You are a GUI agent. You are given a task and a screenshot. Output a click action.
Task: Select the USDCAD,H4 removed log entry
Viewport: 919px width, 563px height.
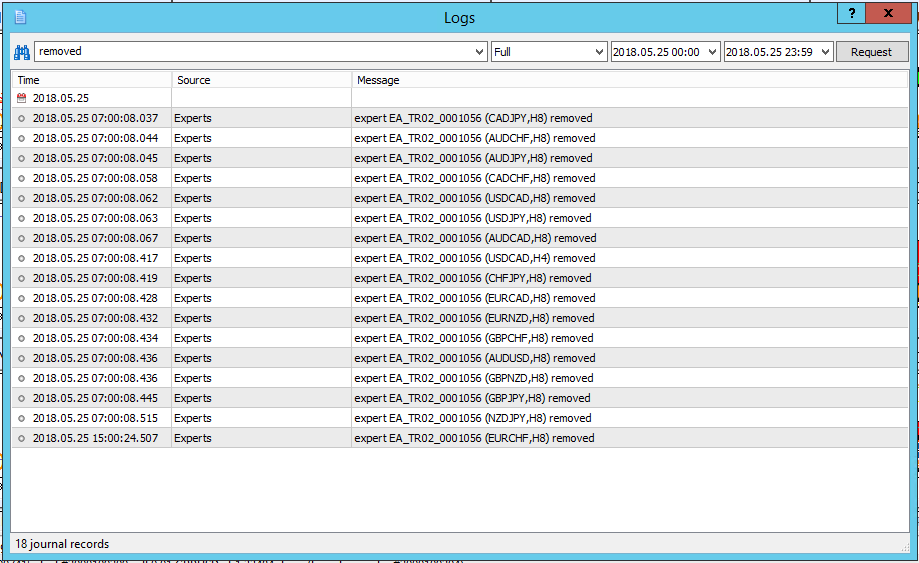[460, 258]
